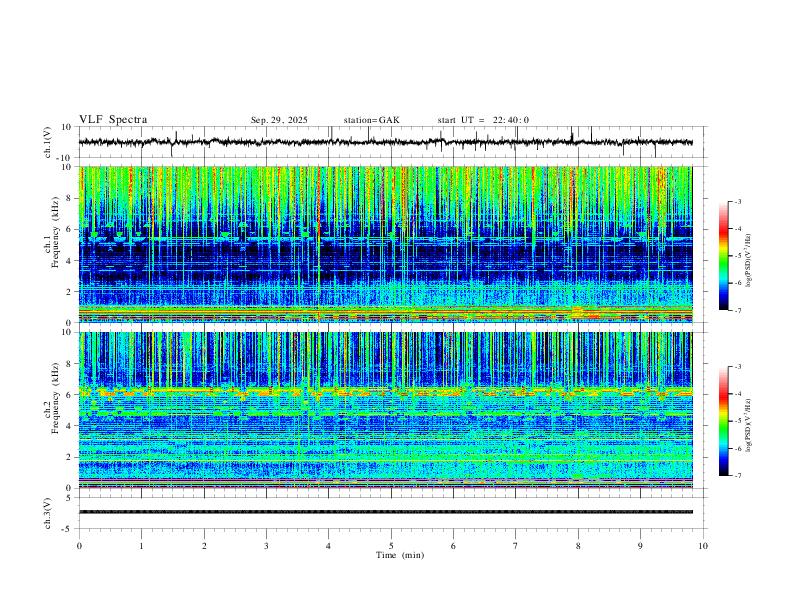Click the ch.1 spectrogram color scale bar
This screenshot has height=612, width=792.
723,256
